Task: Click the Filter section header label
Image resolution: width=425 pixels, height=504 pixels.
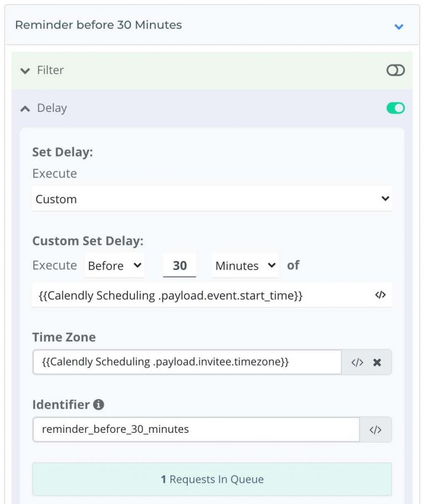Action: coord(51,70)
